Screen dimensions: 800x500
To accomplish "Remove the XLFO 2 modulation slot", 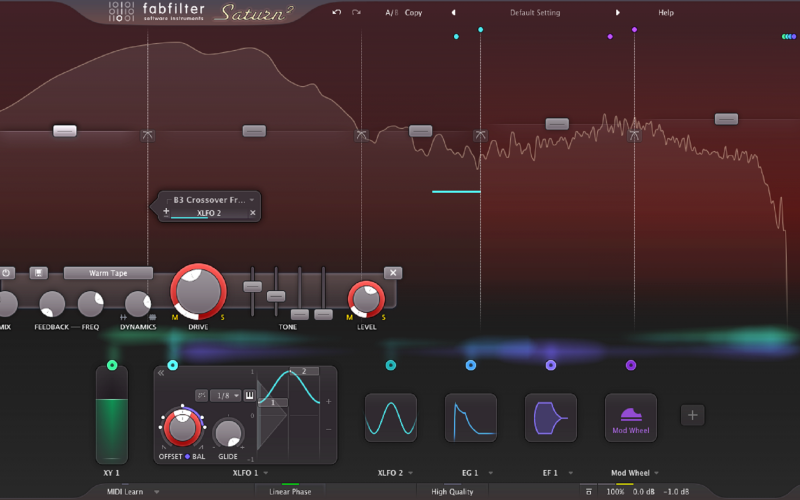I will pyautogui.click(x=253, y=213).
